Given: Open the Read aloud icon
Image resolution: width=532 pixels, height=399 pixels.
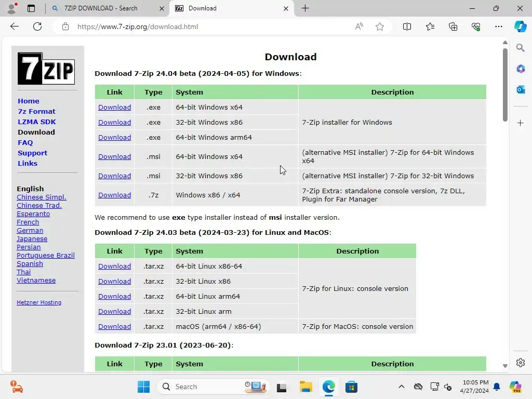Looking at the screenshot, I should tap(359, 26).
